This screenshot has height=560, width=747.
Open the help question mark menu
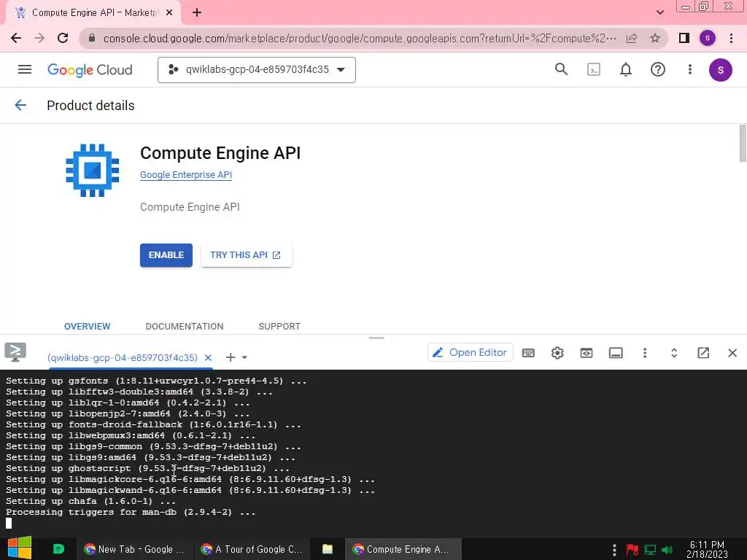[657, 69]
